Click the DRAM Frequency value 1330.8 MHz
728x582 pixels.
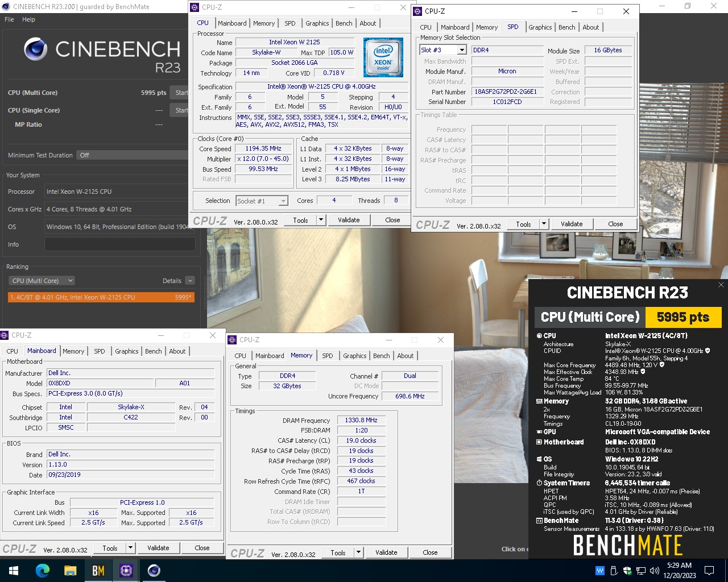click(x=361, y=421)
